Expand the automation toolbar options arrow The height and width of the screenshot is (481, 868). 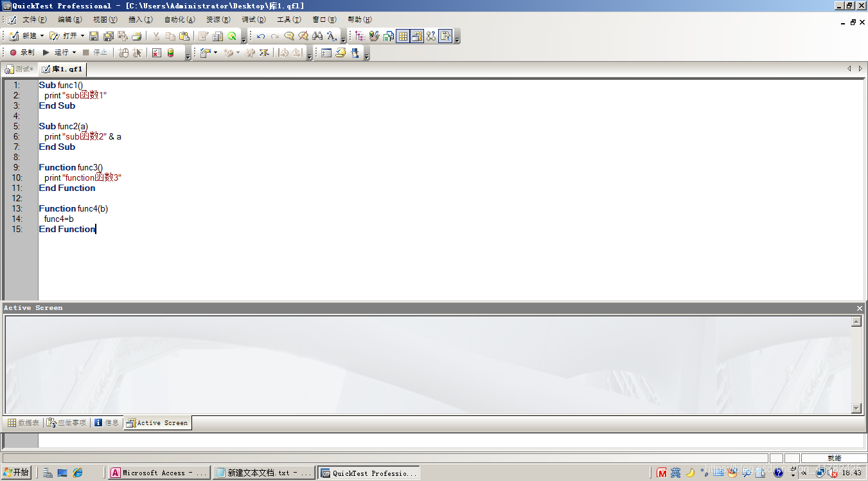188,56
